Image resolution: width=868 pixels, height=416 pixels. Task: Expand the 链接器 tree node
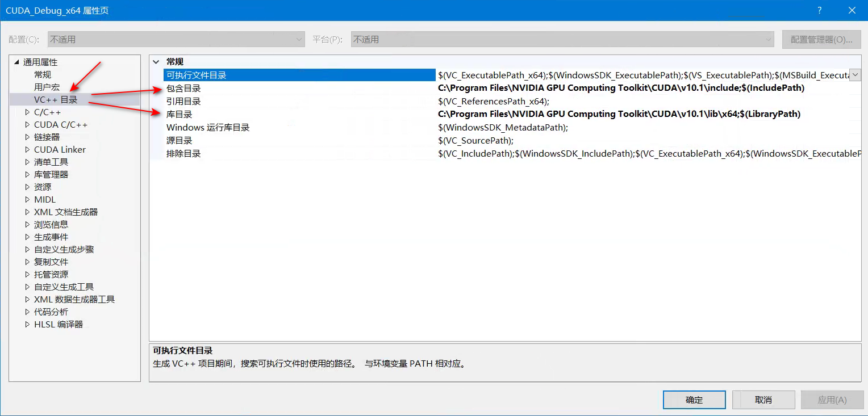[x=27, y=136]
